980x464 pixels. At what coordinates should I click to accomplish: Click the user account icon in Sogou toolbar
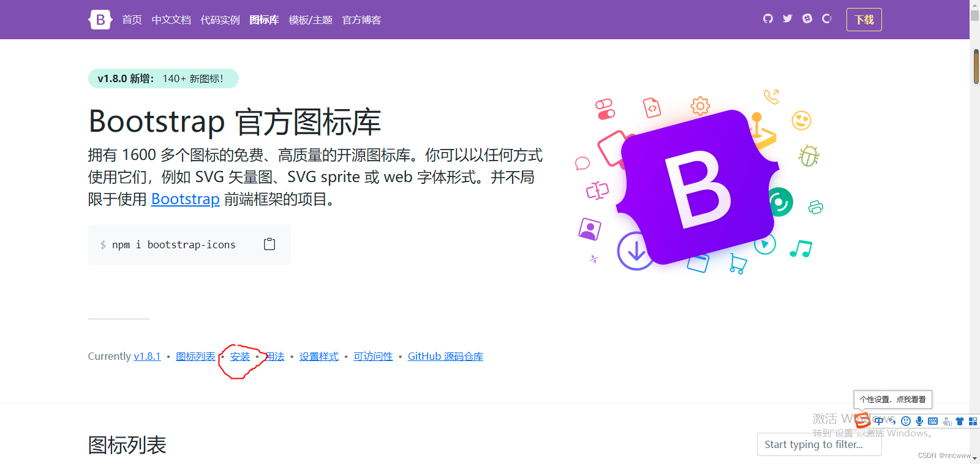pos(947,421)
